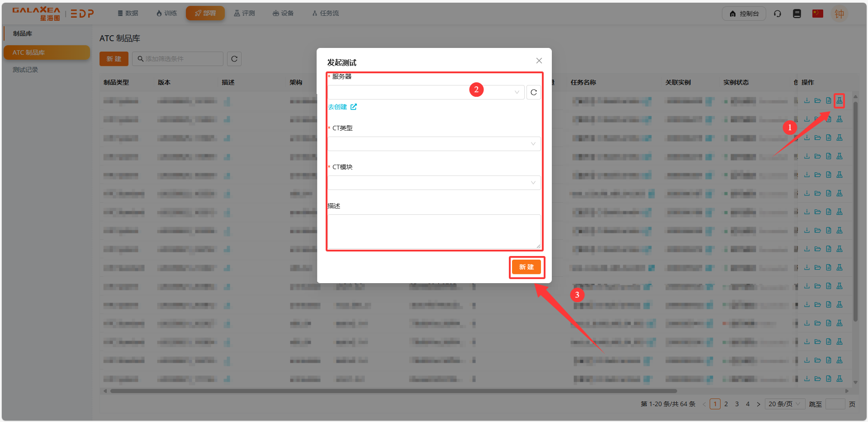The image size is (868, 422).
Task: Open 测试记录 in the left sidebar
Action: point(25,70)
